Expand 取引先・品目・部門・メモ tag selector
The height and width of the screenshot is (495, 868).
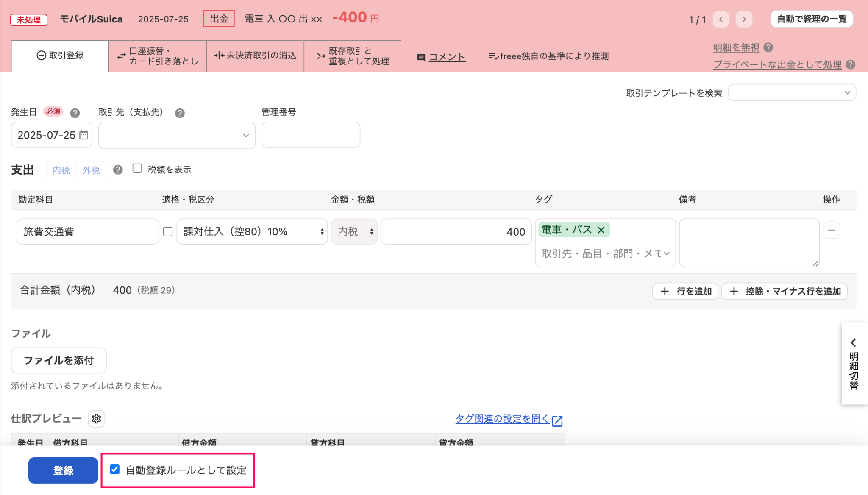pyautogui.click(x=605, y=253)
